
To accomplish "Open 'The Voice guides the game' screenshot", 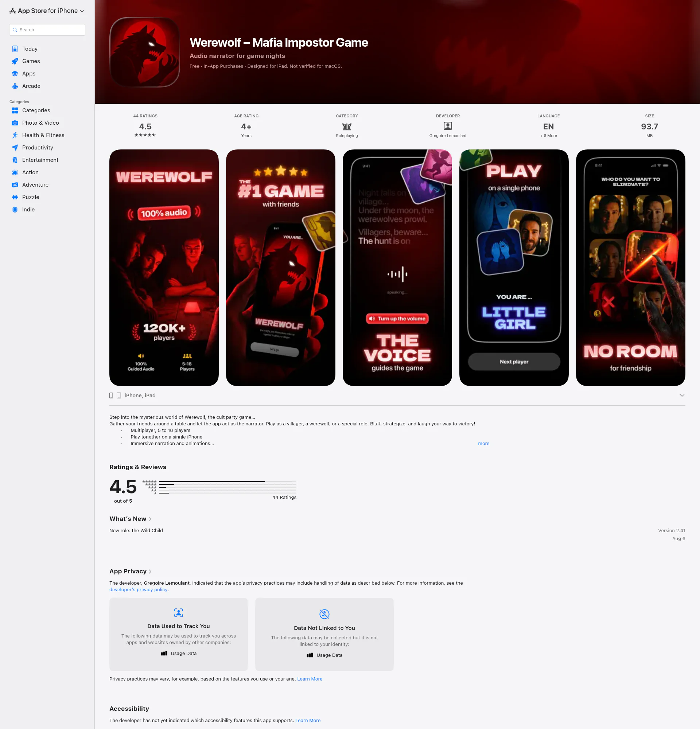I will click(397, 268).
